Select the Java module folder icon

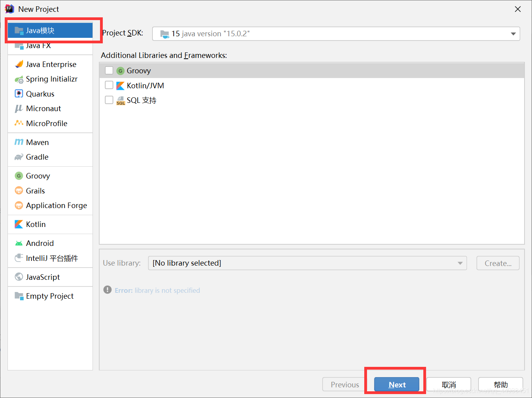19,31
